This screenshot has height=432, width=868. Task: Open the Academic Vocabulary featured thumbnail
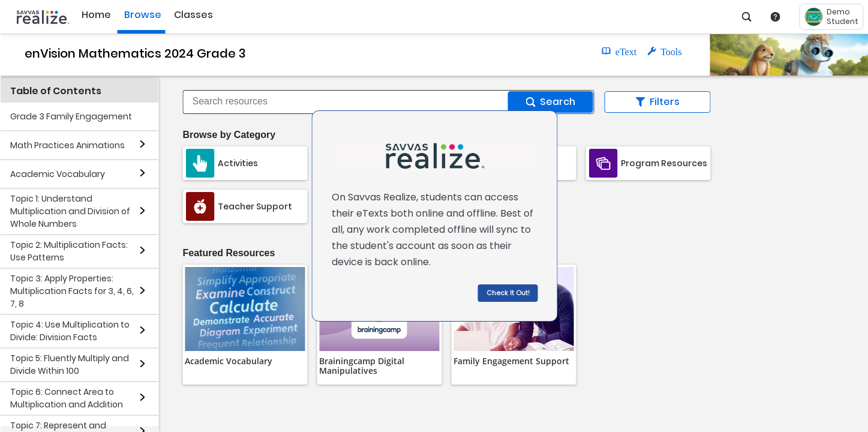tap(245, 309)
